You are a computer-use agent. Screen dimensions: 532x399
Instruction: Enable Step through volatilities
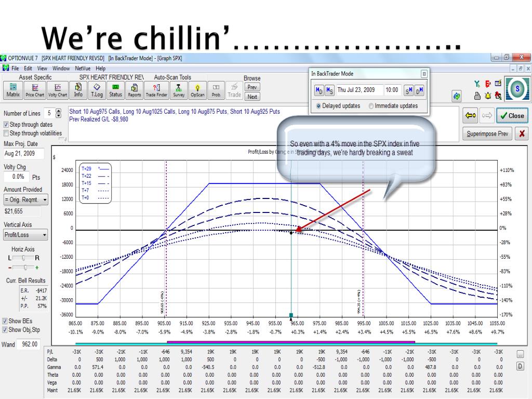(6, 134)
